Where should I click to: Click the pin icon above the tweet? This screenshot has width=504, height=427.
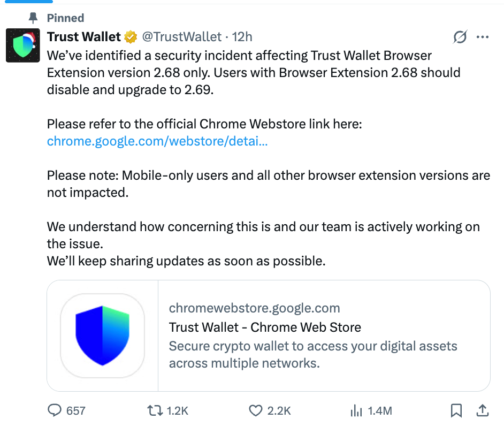[x=33, y=17]
